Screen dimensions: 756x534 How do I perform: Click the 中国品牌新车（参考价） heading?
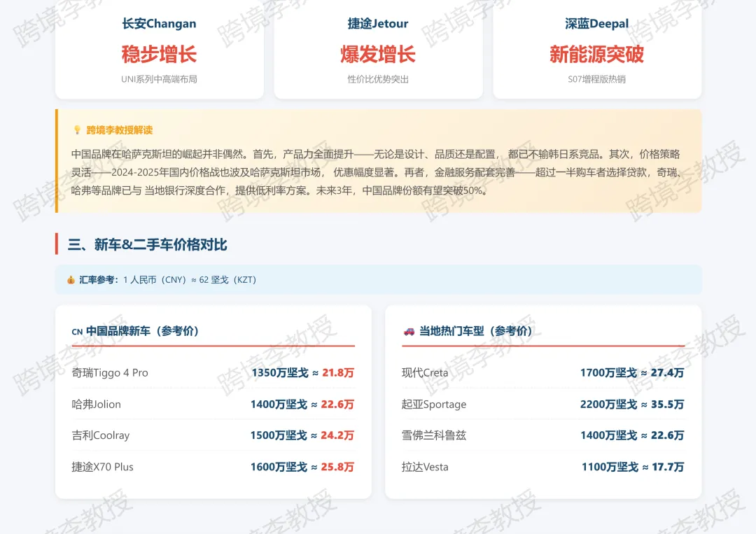[142, 331]
